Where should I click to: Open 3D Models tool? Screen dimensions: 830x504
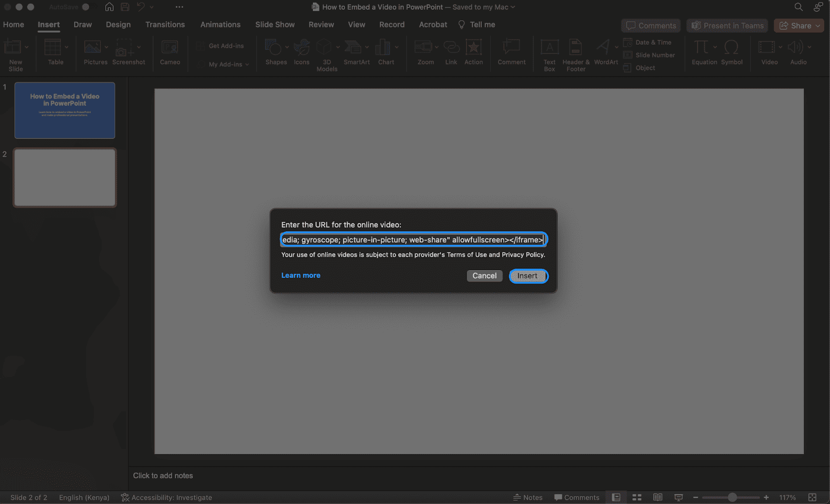click(324, 48)
